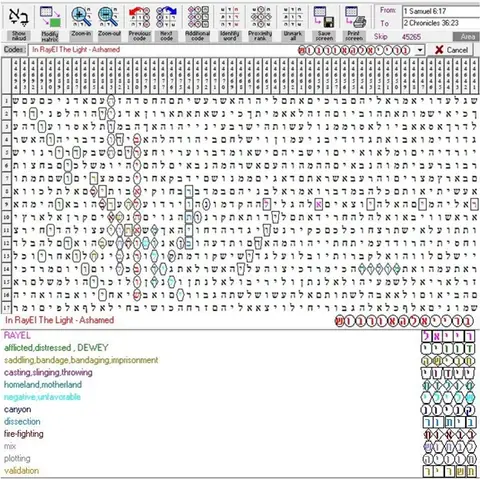480x479 pixels.
Task: Select the dissection legend entry
Action: 22,421
